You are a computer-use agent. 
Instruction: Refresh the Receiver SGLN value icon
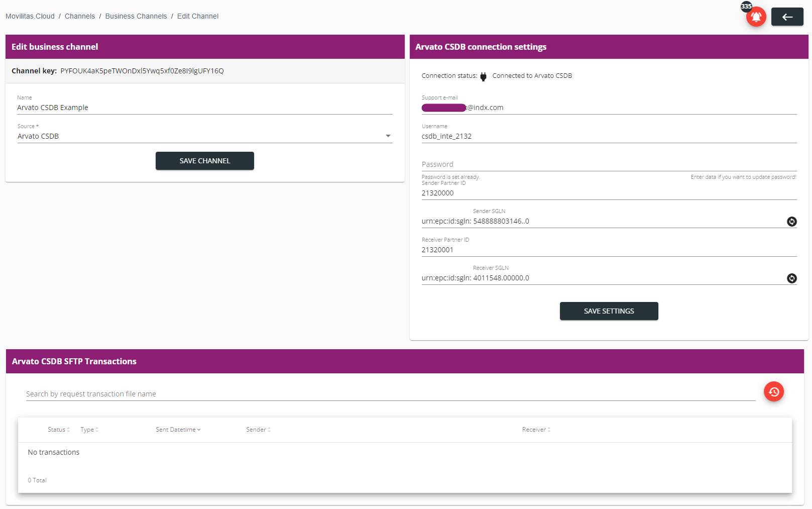pos(791,278)
